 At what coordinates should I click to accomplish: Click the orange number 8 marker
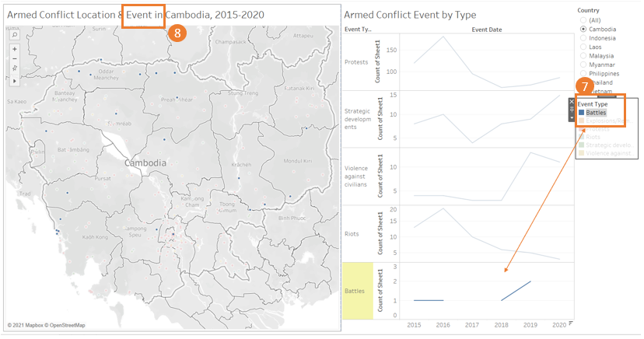pos(177,33)
